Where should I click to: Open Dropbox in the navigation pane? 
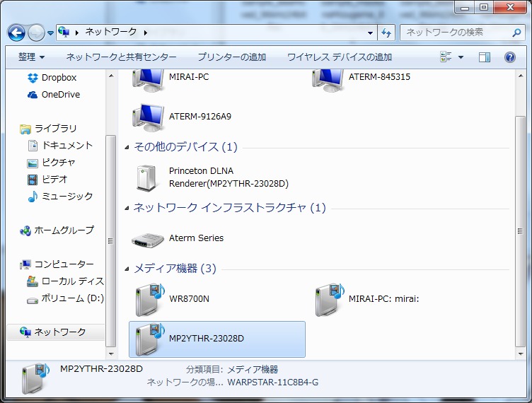click(52, 78)
